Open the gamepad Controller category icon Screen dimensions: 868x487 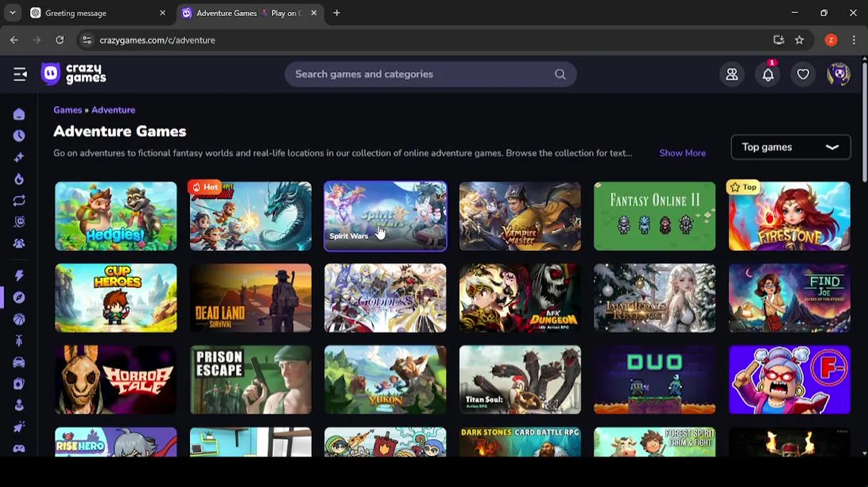pyautogui.click(x=19, y=448)
